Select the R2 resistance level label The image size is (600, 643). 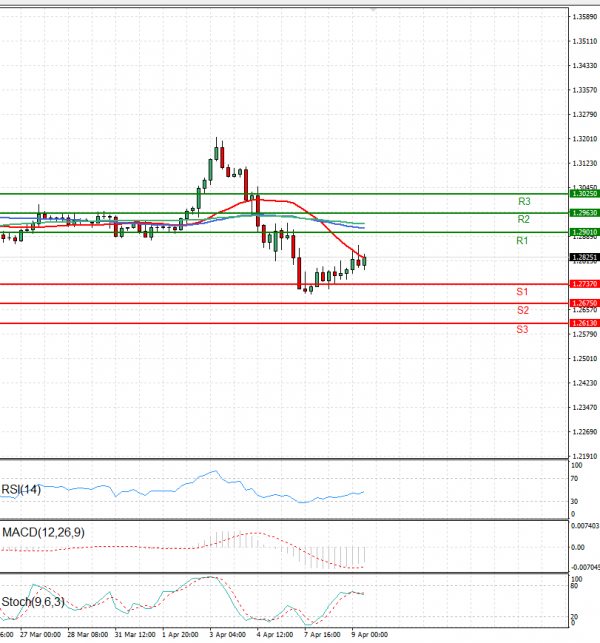point(523,219)
